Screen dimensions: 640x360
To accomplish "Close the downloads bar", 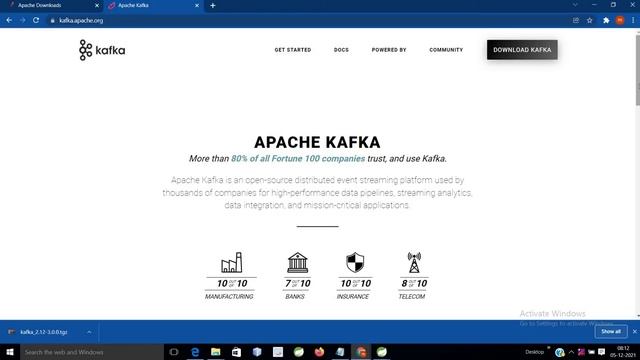I will 635,331.
